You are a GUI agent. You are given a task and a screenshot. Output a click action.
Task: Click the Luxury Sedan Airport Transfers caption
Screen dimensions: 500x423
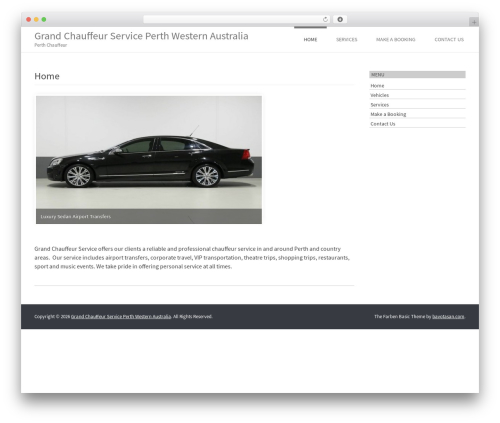(76, 216)
